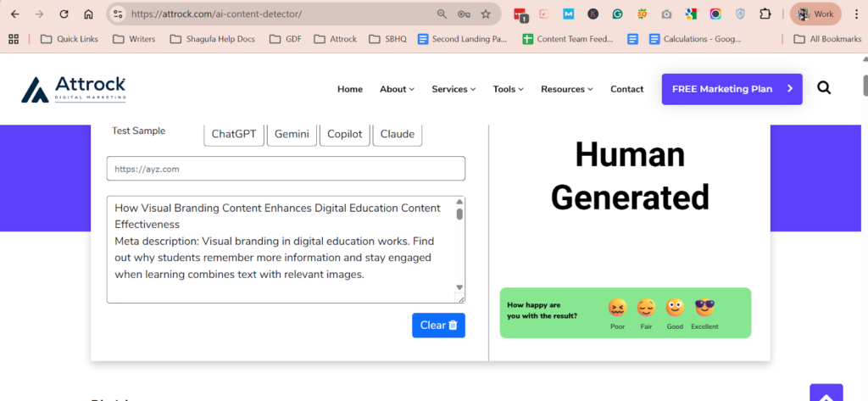Select the Claude test sample
Viewport: 868px width, 401px height.
(x=398, y=134)
